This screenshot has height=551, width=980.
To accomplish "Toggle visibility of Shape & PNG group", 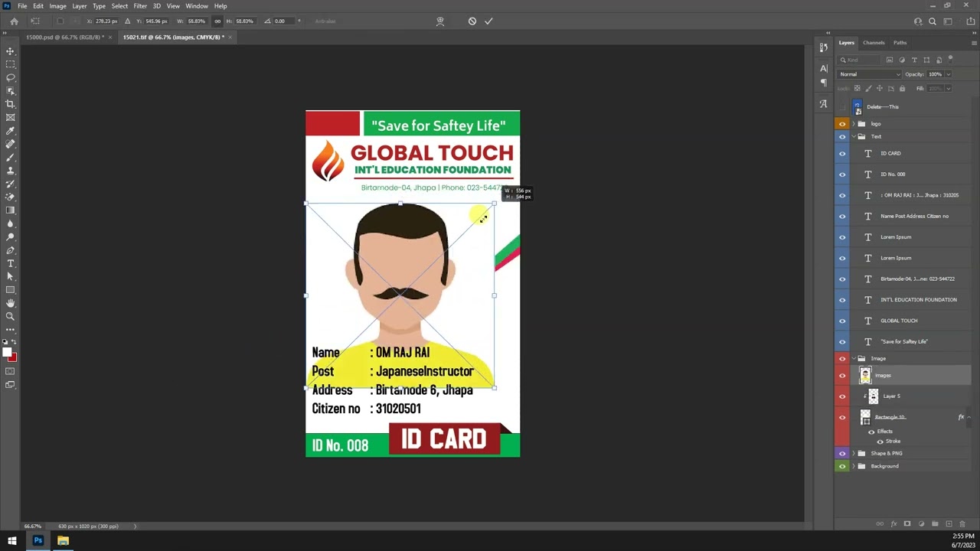I will click(842, 453).
